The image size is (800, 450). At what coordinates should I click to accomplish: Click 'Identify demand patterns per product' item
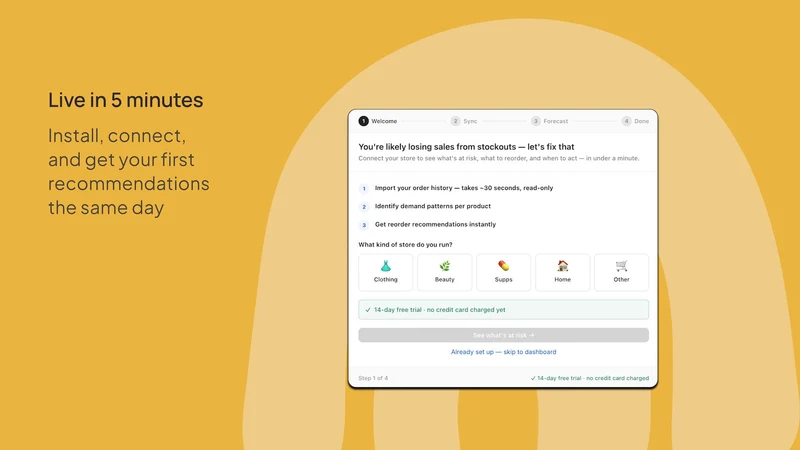(433, 206)
